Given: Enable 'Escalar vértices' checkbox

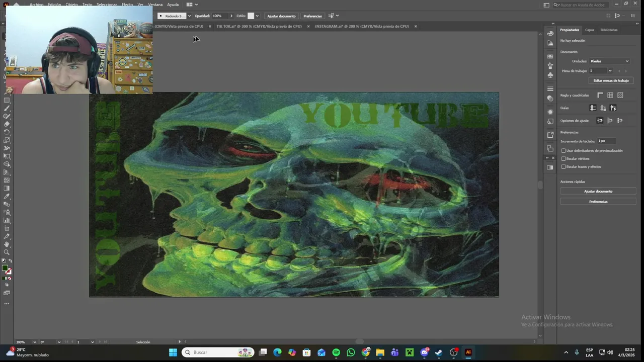Looking at the screenshot, I should click(563, 158).
